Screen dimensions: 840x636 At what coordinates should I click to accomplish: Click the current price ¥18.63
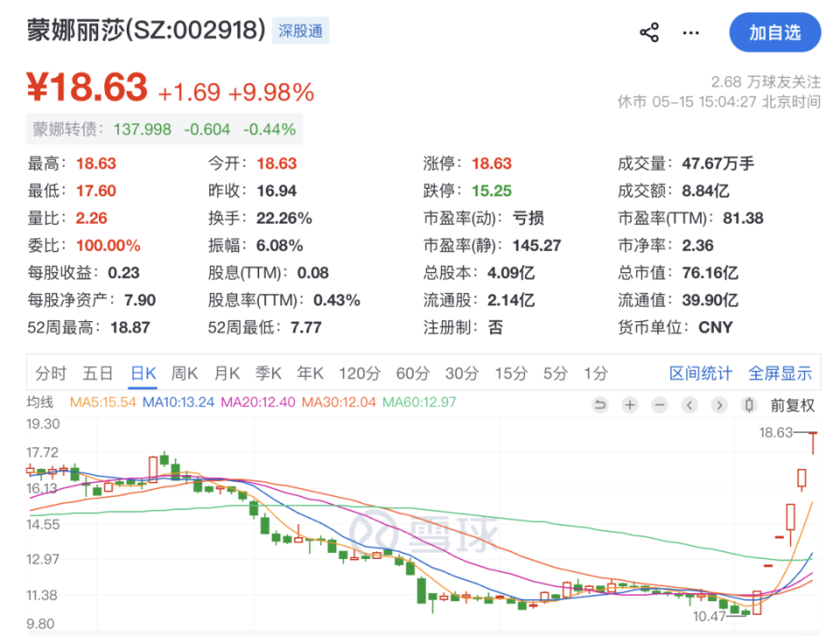point(87,87)
